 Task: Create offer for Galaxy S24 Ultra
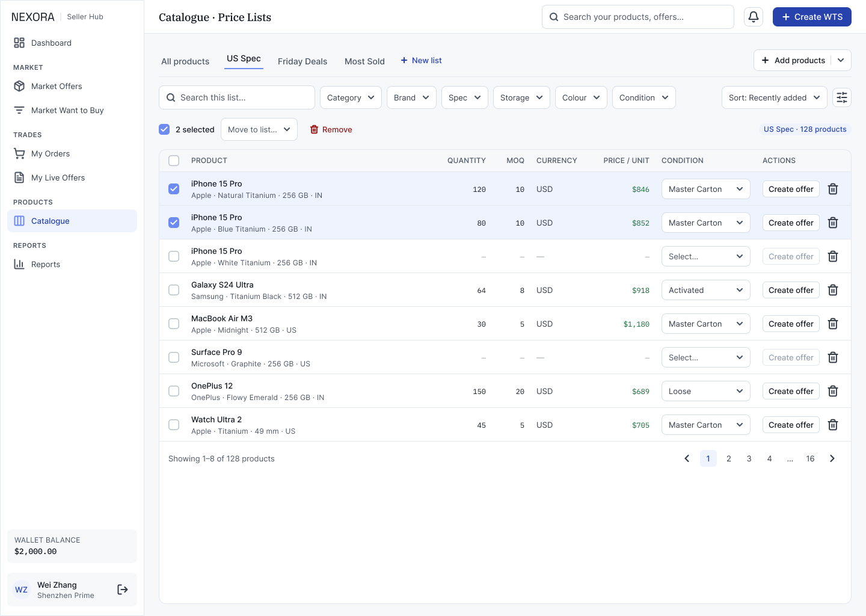coord(791,290)
